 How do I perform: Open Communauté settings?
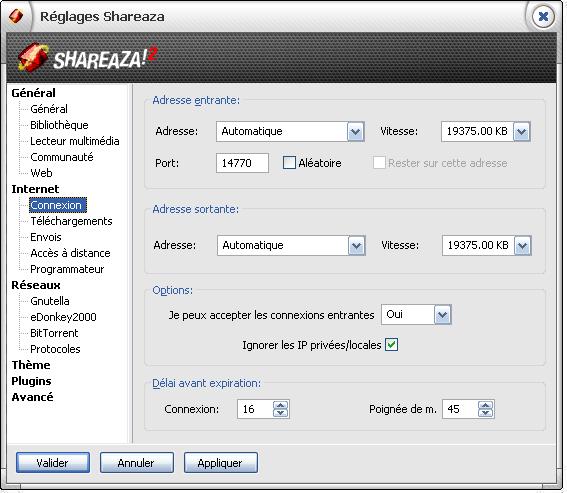tap(62, 157)
